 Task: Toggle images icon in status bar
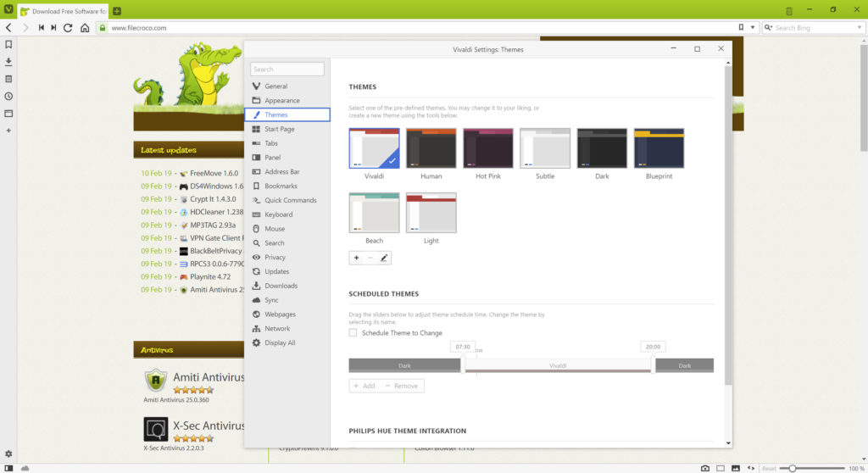[x=735, y=468]
